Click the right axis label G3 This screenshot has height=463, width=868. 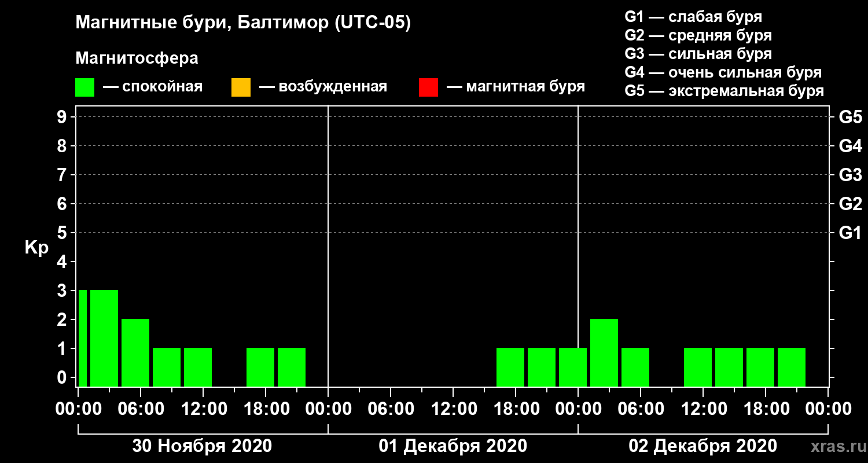(850, 175)
